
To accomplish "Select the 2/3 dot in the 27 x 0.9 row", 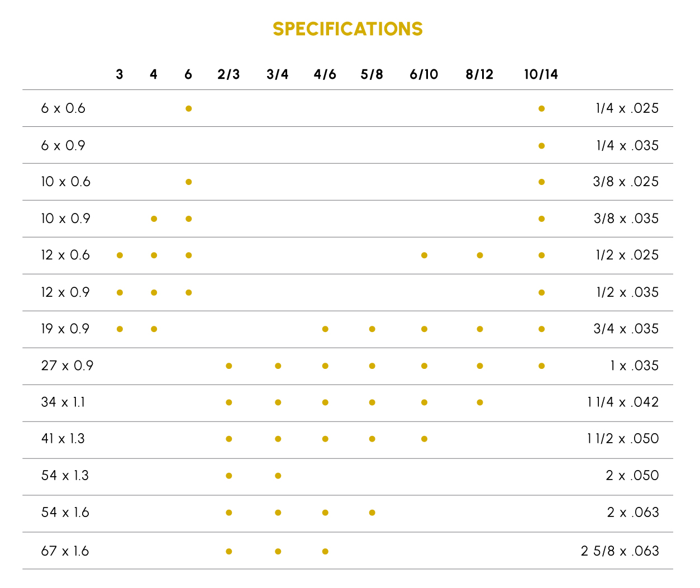I will (x=229, y=366).
